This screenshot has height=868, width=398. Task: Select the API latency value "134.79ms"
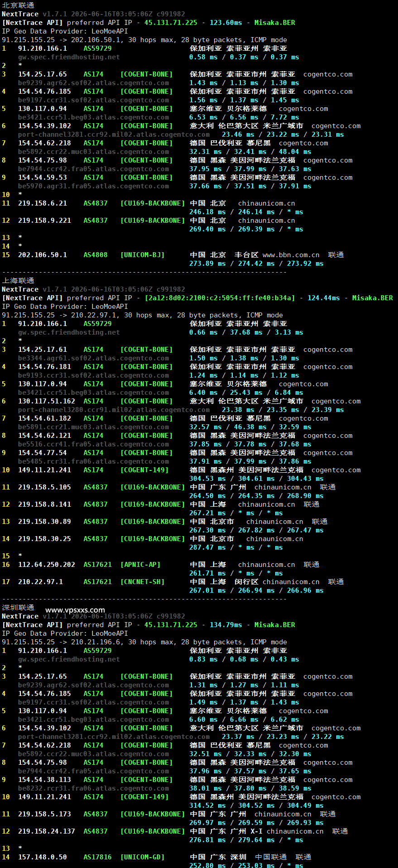click(225, 625)
